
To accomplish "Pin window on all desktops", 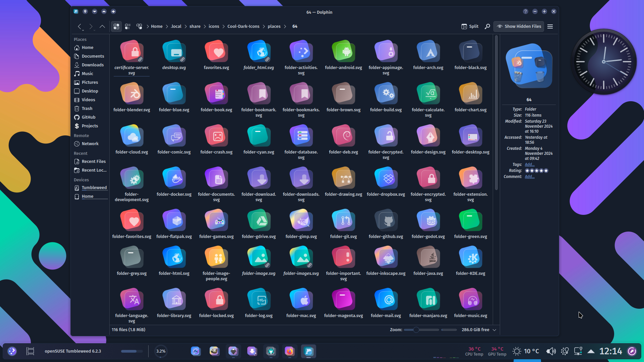I will click(85, 11).
